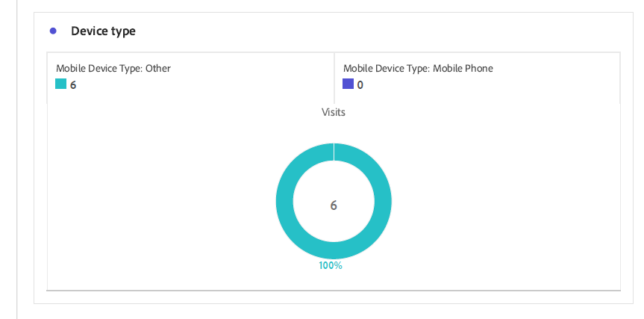Click the count 0 beside purple swatch

point(360,85)
